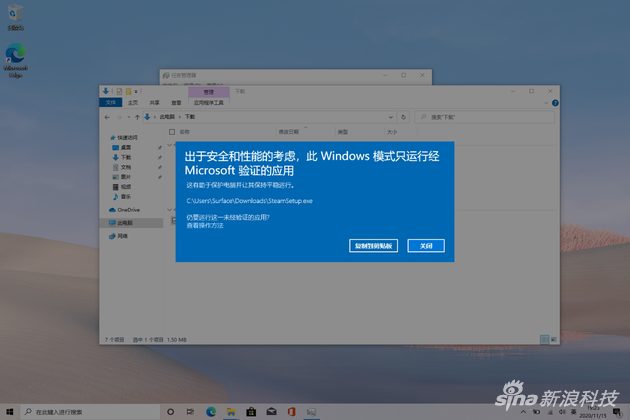Sort by the 类型 column header

click(x=343, y=132)
